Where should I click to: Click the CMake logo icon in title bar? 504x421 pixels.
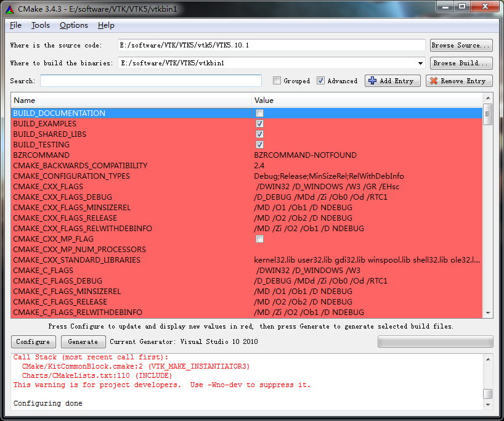10,9
